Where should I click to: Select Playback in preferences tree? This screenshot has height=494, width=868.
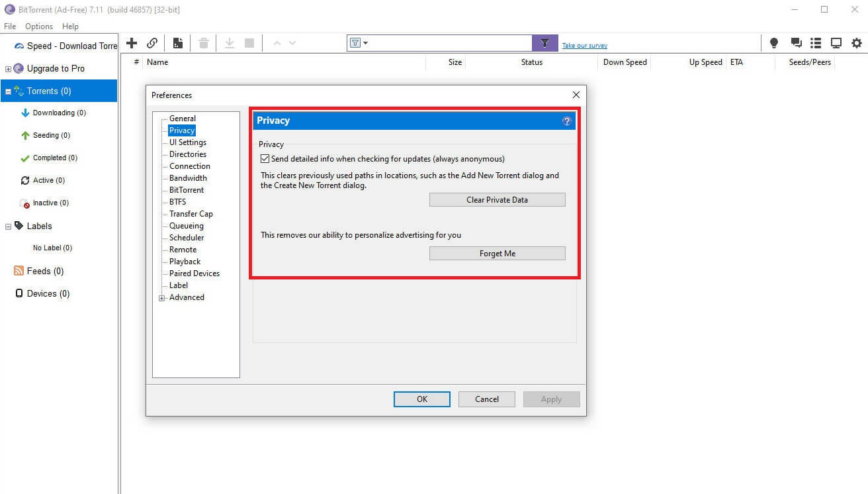coord(185,262)
